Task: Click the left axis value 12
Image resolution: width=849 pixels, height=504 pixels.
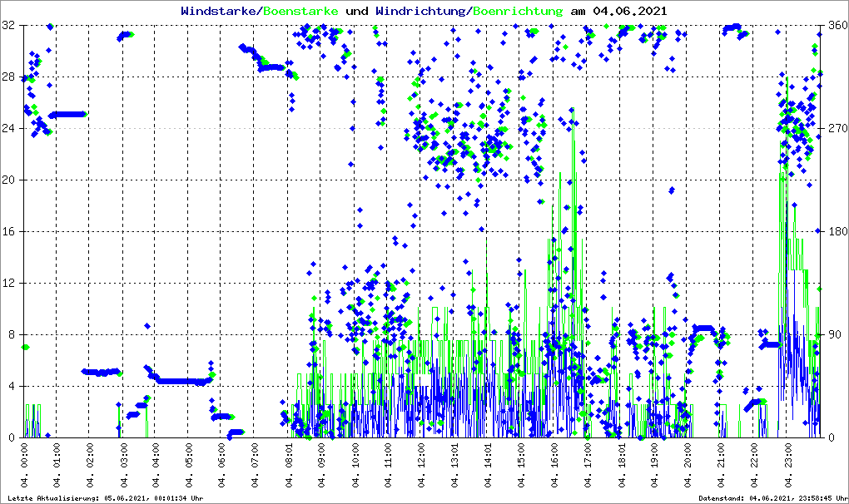Action: click(x=8, y=283)
